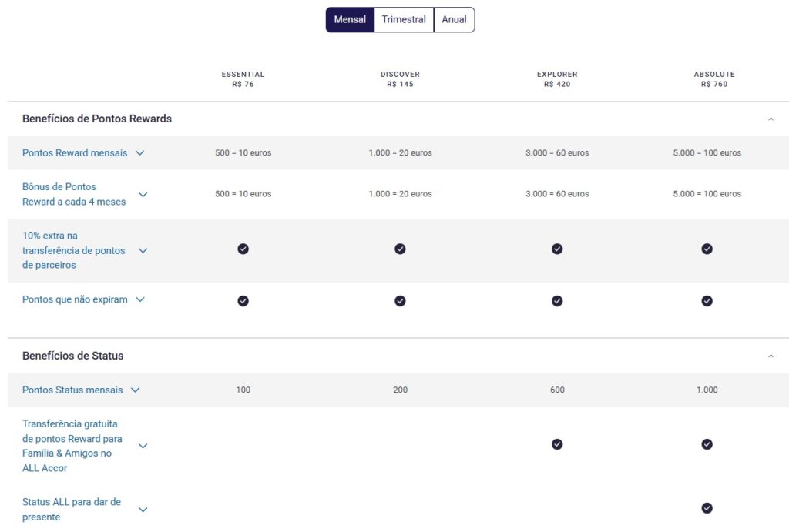Image resolution: width=789 pixels, height=532 pixels.
Task: Expand 10% extra na transferência chevron
Action: click(143, 250)
